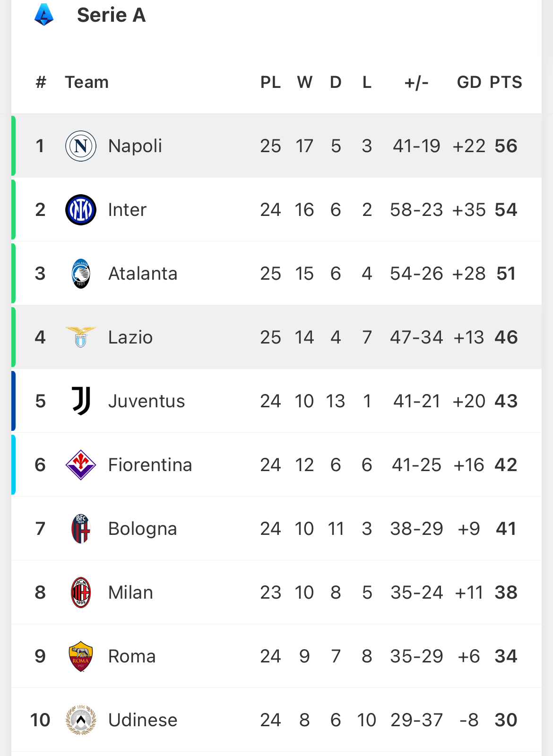Open the Bologna club badge
The height and width of the screenshot is (756, 553).
[81, 529]
